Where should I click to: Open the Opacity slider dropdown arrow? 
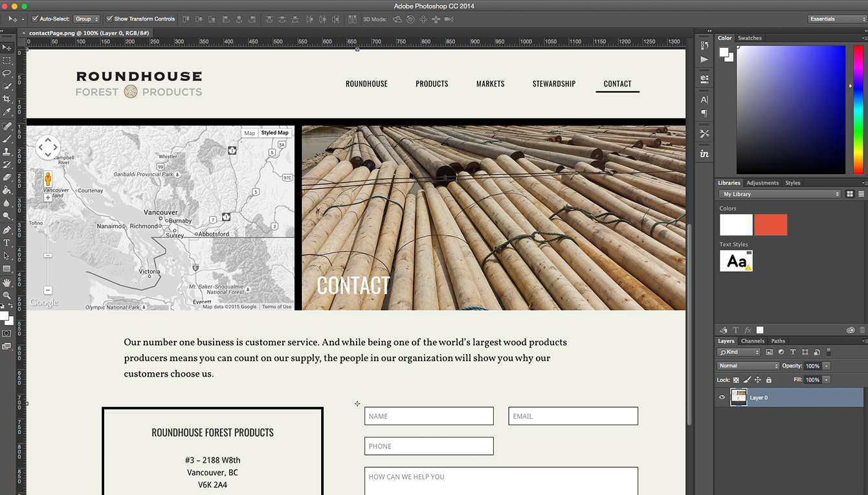point(827,366)
